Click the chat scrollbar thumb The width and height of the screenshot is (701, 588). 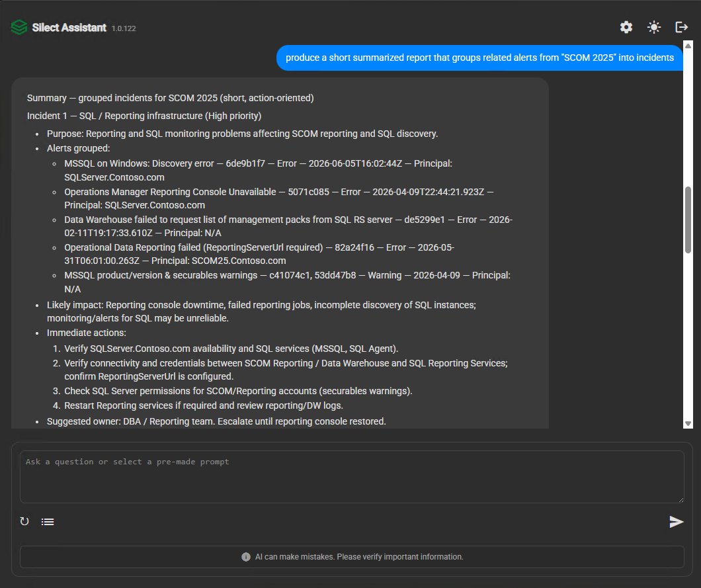coord(688,220)
